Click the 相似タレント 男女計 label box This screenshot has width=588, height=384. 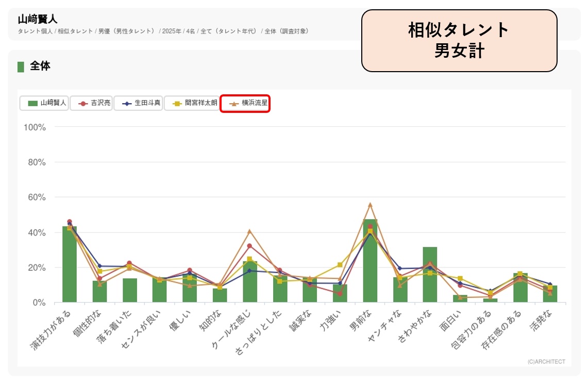point(459,40)
